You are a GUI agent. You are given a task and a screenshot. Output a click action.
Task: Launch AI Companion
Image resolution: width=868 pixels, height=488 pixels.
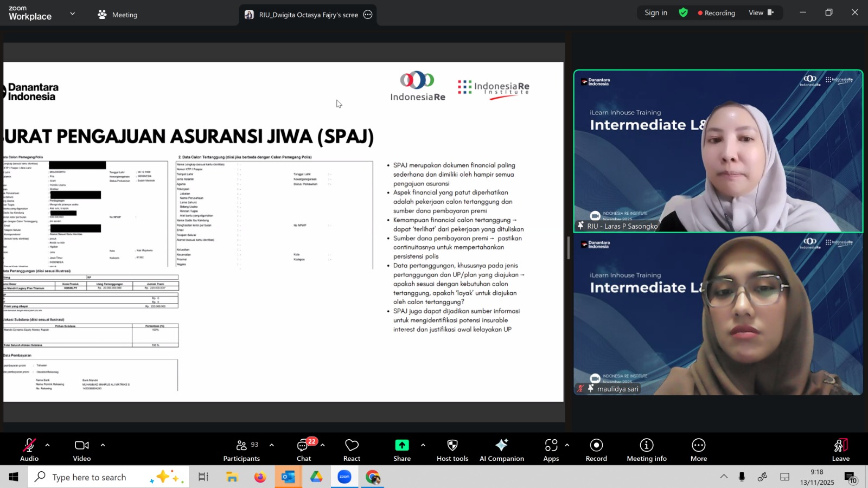click(501, 450)
